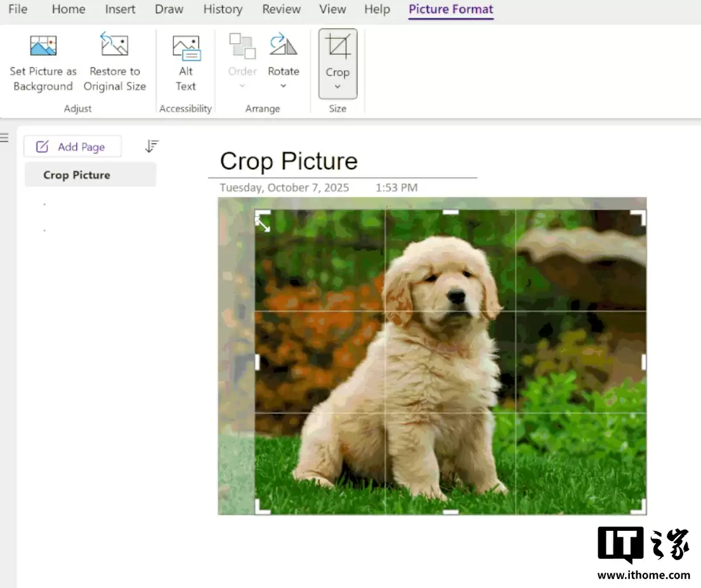
Task: Go to the Review tab
Action: pos(280,9)
